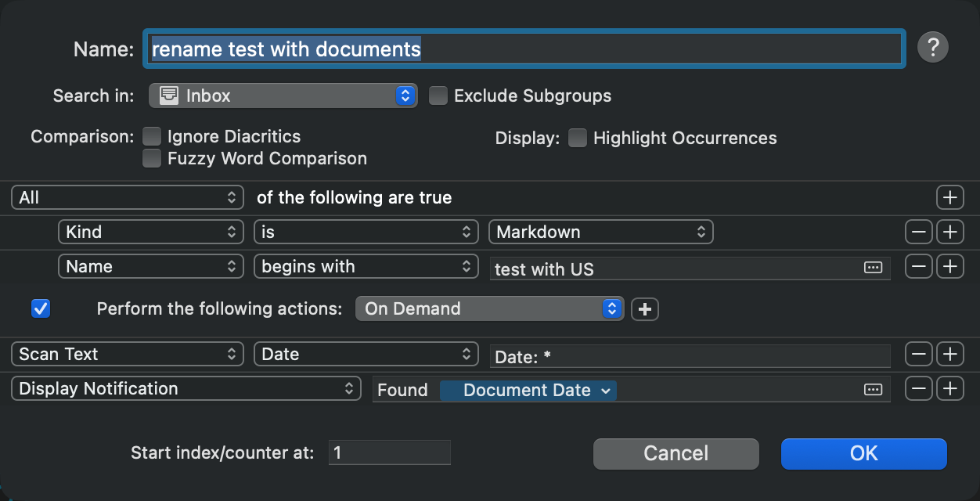The image size is (980, 501).
Task: Remove the Scan Text action
Action: (918, 355)
